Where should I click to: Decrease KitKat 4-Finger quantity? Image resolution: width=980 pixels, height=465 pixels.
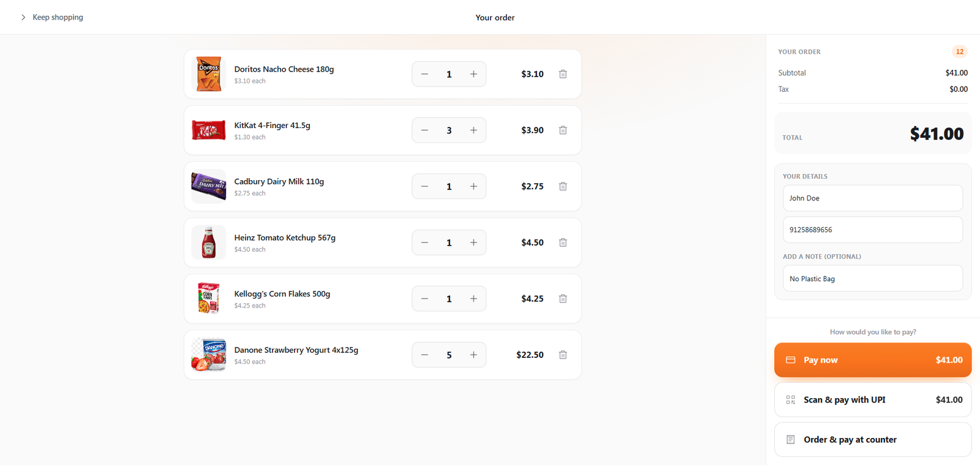click(424, 130)
